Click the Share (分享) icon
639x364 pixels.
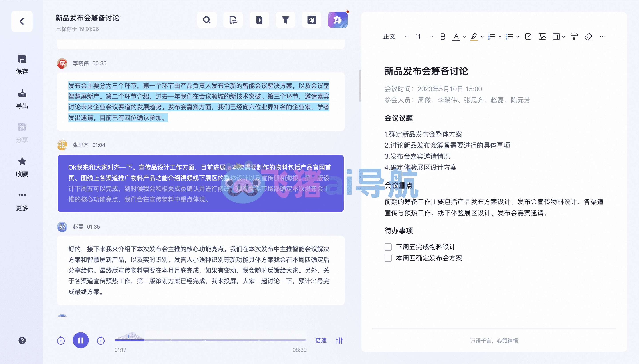22,127
